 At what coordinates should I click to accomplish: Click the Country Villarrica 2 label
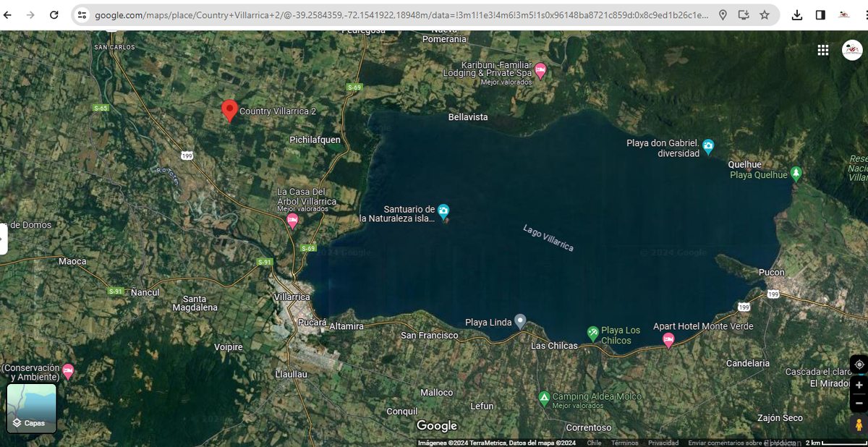click(x=278, y=111)
